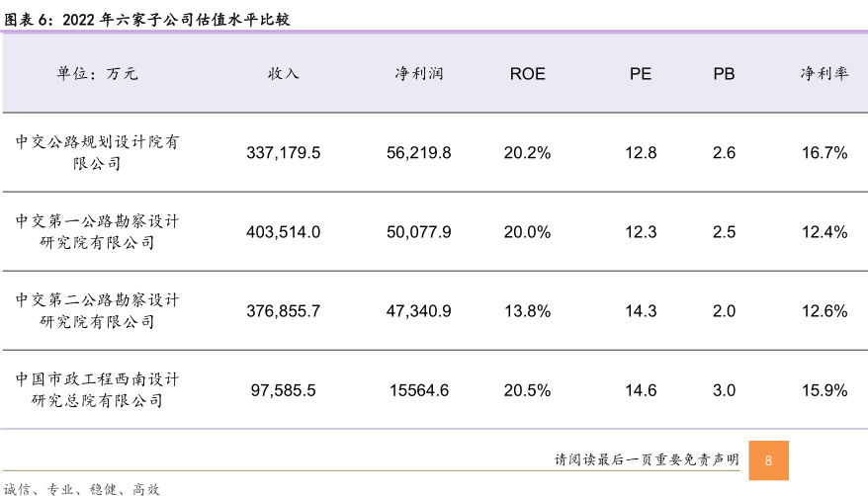Click the '净利润' column header
The height and width of the screenshot is (496, 868).
click(x=419, y=74)
